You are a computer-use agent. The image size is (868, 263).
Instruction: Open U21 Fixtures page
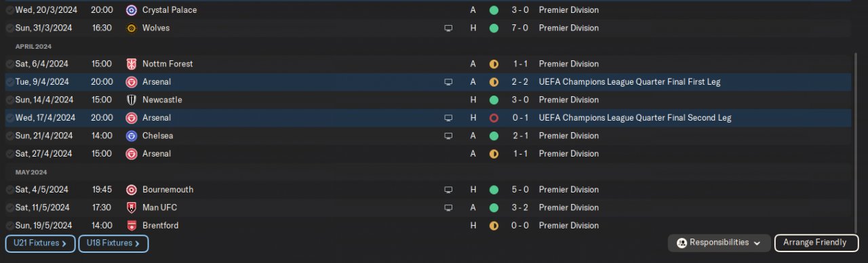(x=40, y=243)
